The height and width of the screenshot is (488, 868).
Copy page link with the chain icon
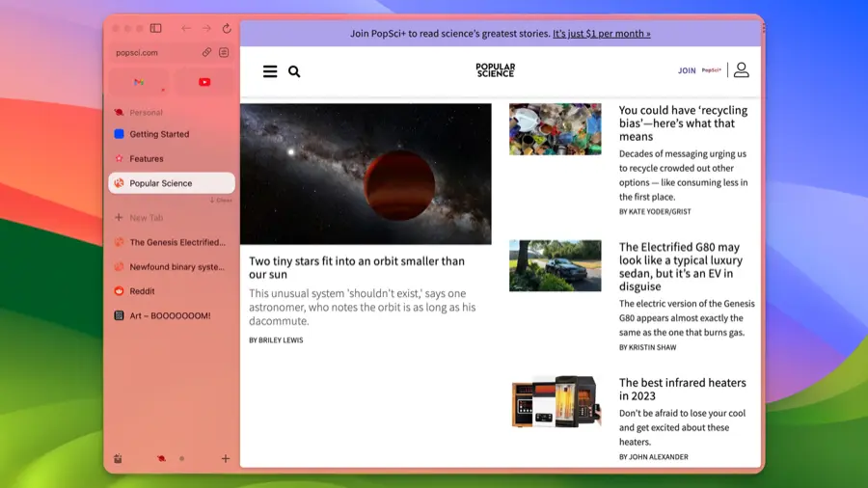(206, 52)
